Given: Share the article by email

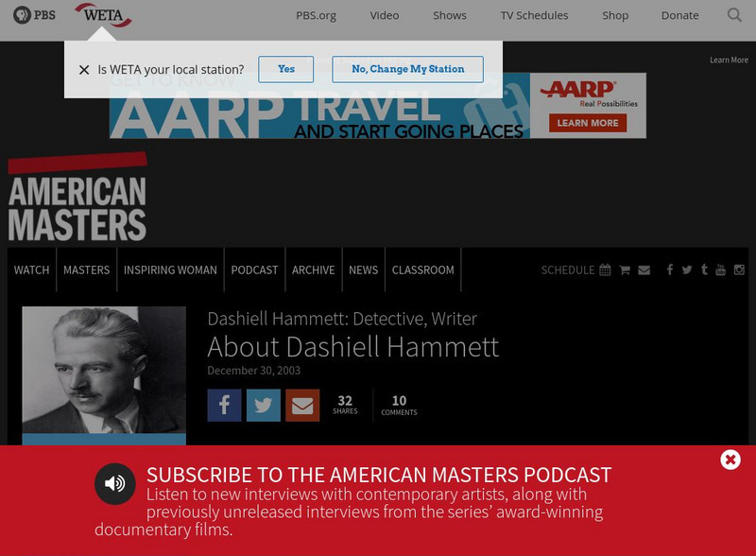Looking at the screenshot, I should click(301, 405).
